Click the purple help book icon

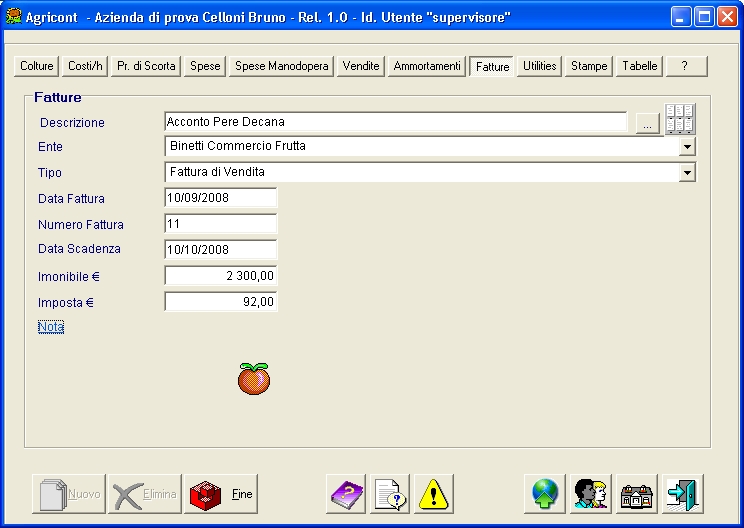point(346,494)
